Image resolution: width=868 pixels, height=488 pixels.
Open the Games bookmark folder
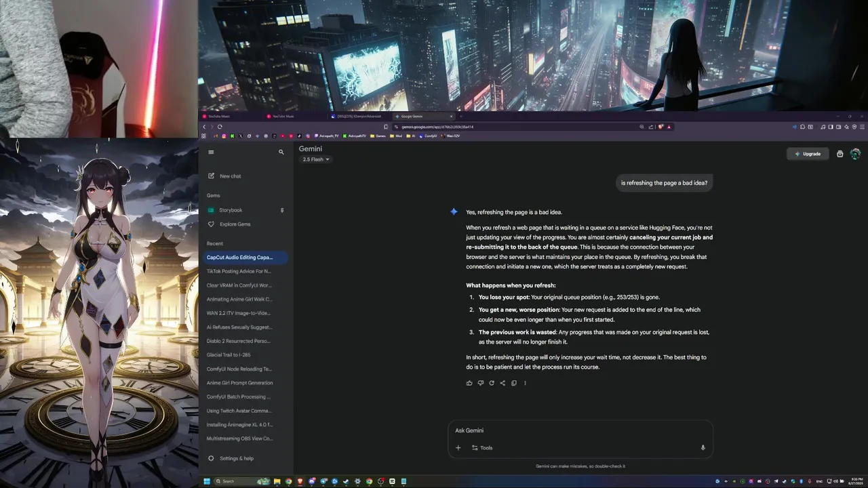378,136
